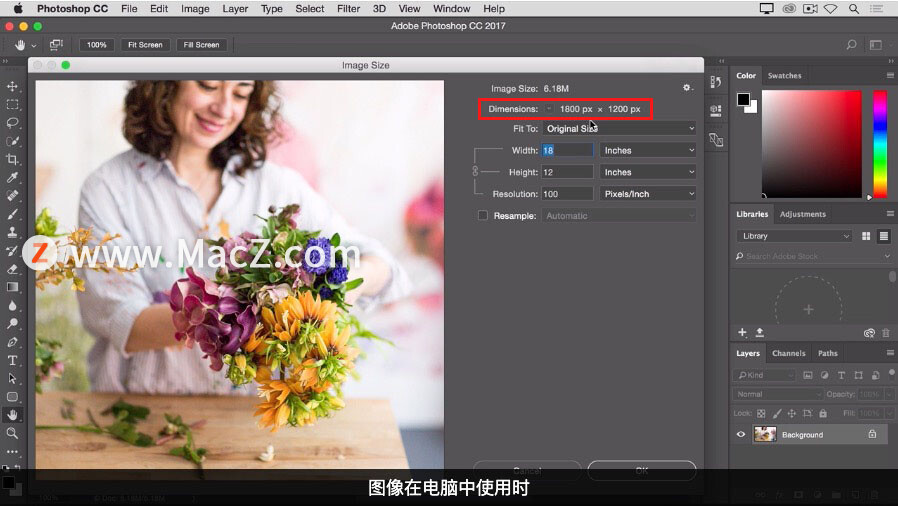
Task: Open the Width units dropdown
Action: (x=648, y=150)
